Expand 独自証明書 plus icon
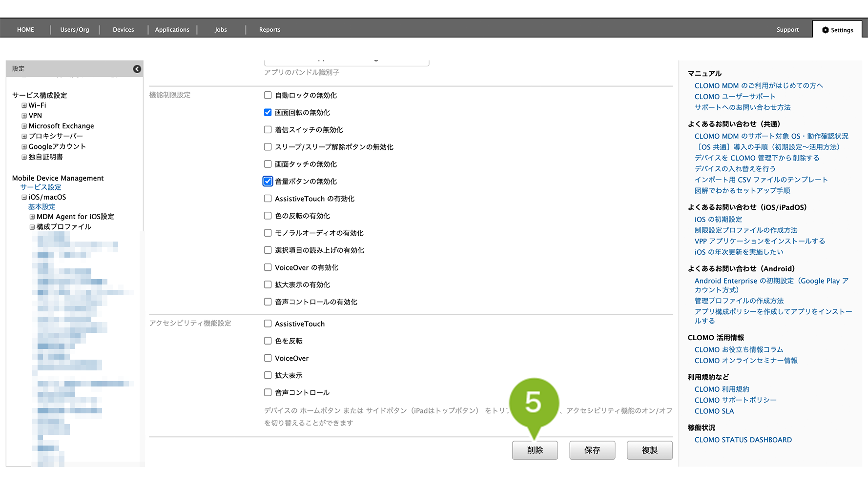This screenshot has height=488, width=868. click(24, 157)
